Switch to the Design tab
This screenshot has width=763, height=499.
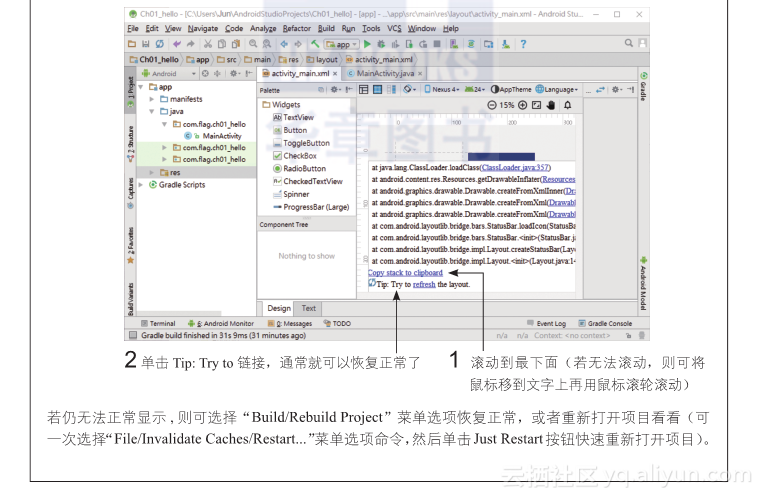coord(279,309)
